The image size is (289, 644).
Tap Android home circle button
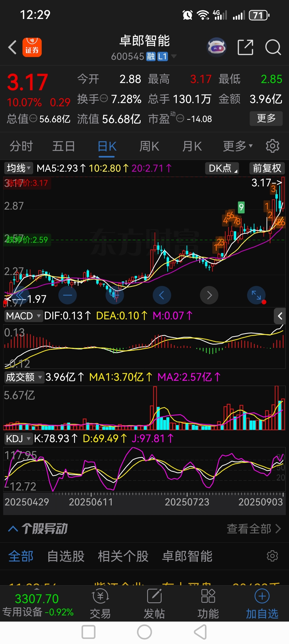[x=144, y=632]
